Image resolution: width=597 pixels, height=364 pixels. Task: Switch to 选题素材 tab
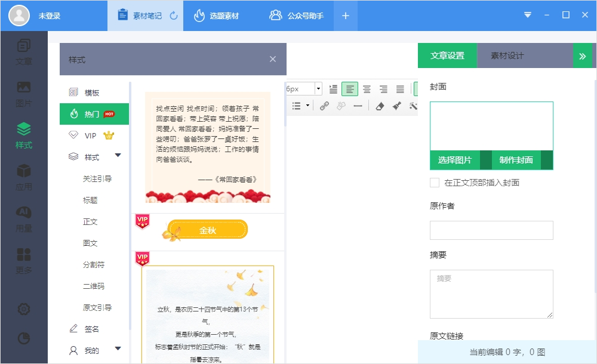point(216,16)
